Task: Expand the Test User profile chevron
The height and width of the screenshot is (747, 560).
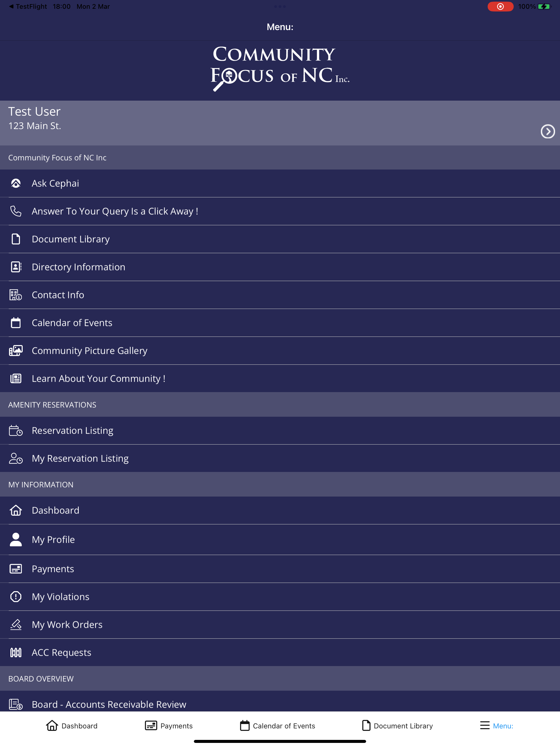Action: point(547,131)
